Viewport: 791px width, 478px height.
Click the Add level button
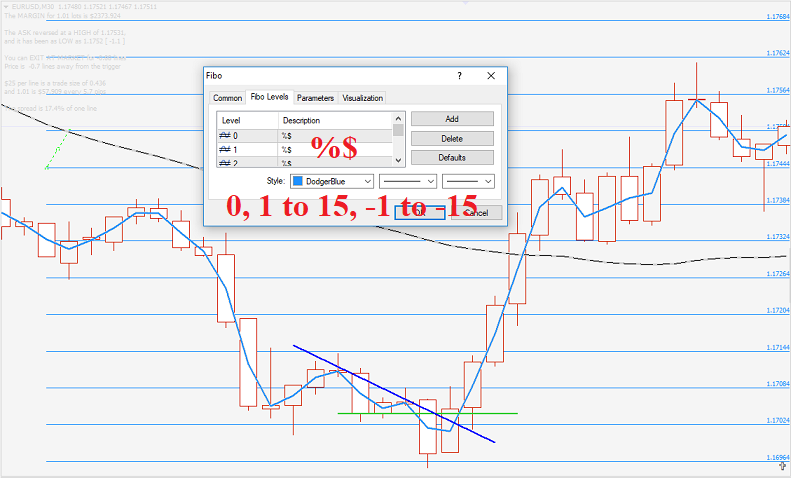click(x=452, y=119)
